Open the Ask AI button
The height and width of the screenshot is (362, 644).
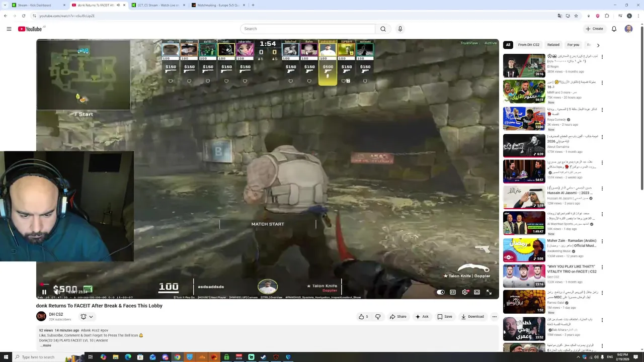[x=422, y=317]
